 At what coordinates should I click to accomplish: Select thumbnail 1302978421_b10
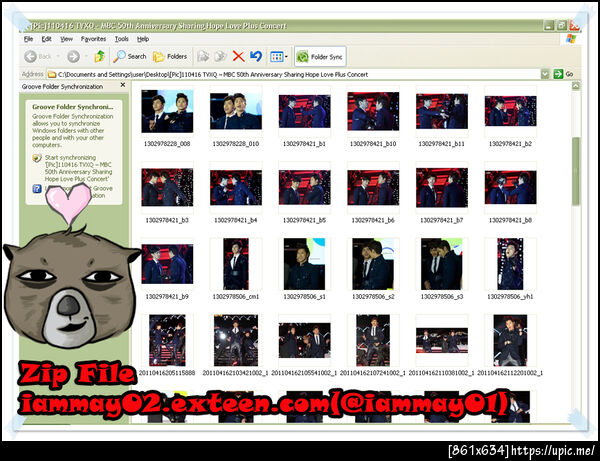pyautogui.click(x=373, y=111)
